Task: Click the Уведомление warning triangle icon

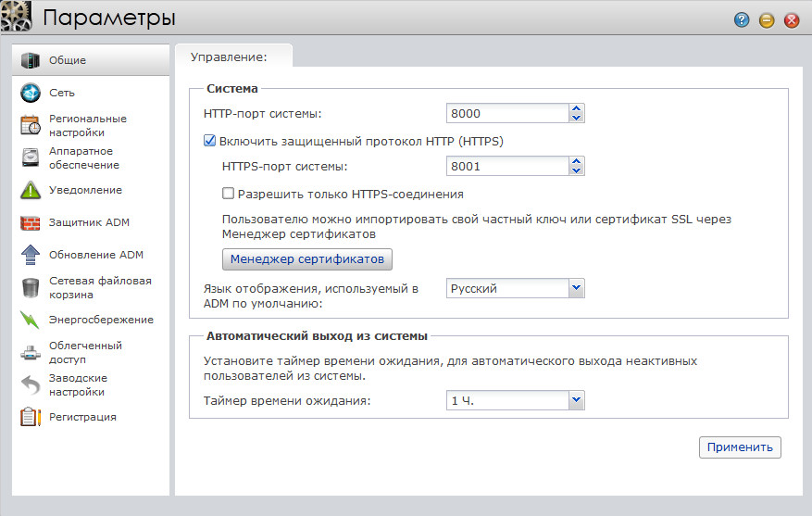Action: click(31, 190)
